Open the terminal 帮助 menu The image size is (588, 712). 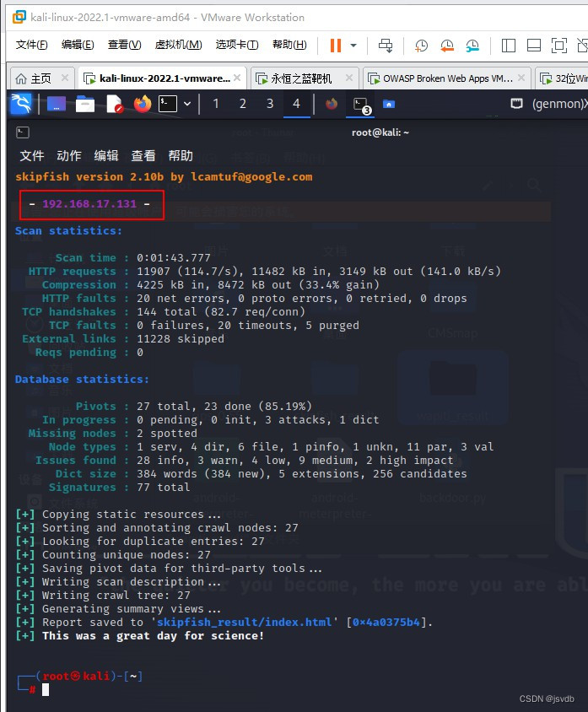181,156
